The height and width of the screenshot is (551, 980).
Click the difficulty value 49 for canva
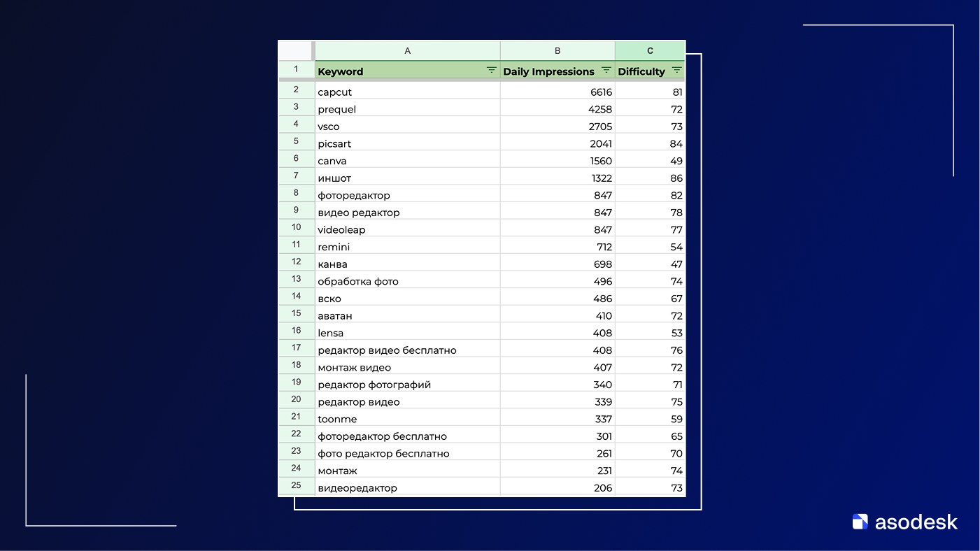(x=650, y=161)
